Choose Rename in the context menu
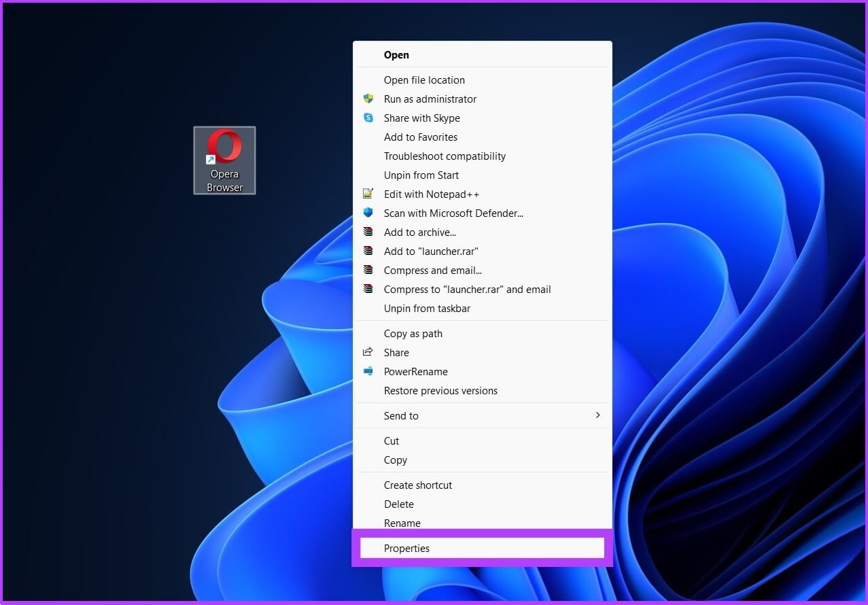This screenshot has height=605, width=868. [483, 522]
